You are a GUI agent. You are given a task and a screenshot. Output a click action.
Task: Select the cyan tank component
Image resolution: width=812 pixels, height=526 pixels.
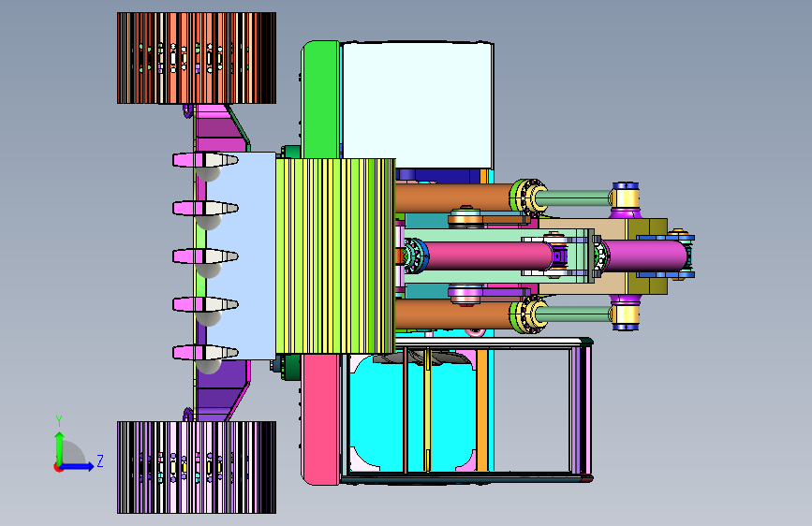(x=413, y=413)
